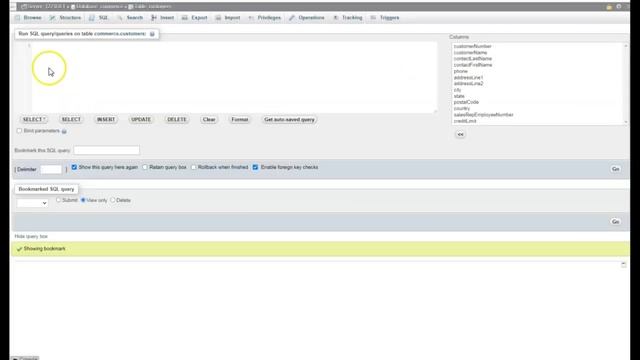
Task: Click the database icon in breadcrumb
Action: (73, 7)
